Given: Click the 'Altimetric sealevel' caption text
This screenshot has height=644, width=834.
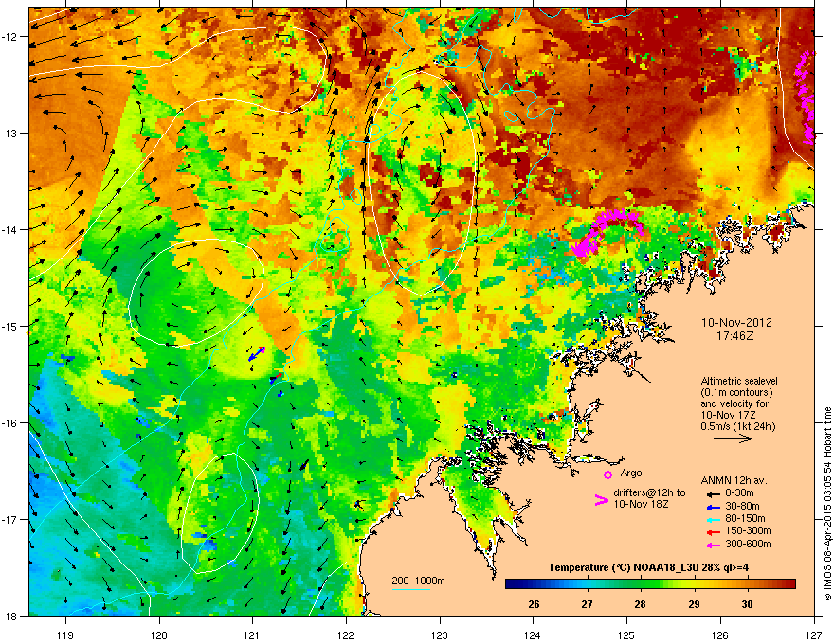Looking at the screenshot, I should pyautogui.click(x=739, y=381).
